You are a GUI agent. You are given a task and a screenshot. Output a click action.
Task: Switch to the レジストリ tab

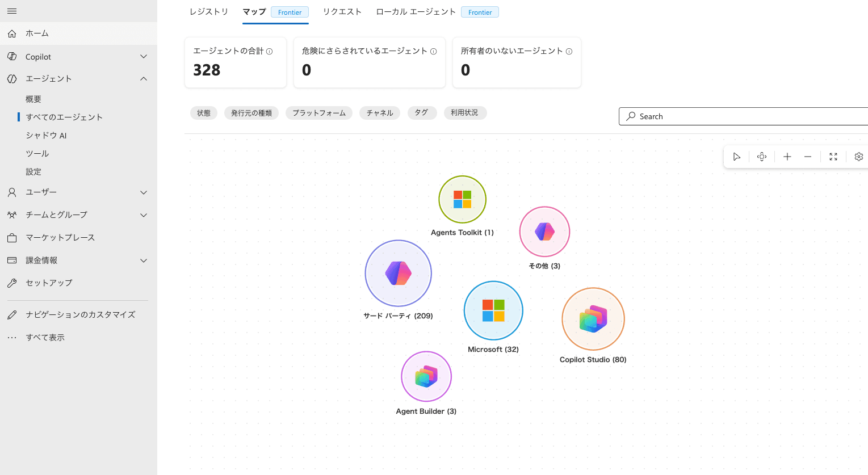click(209, 12)
